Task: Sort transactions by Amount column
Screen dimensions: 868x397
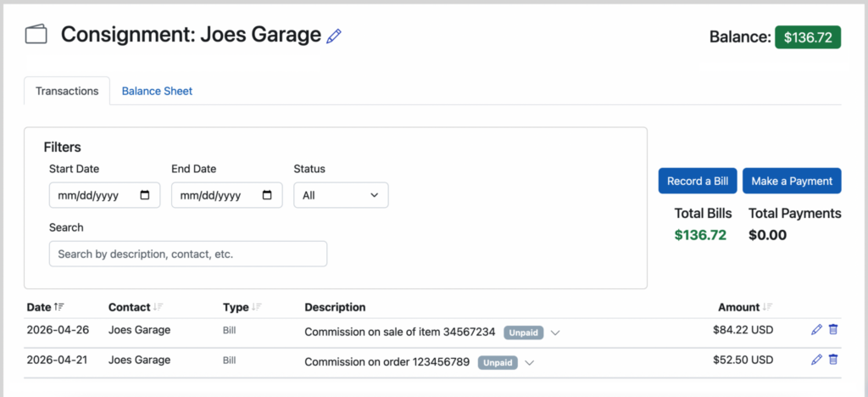Action: (768, 307)
